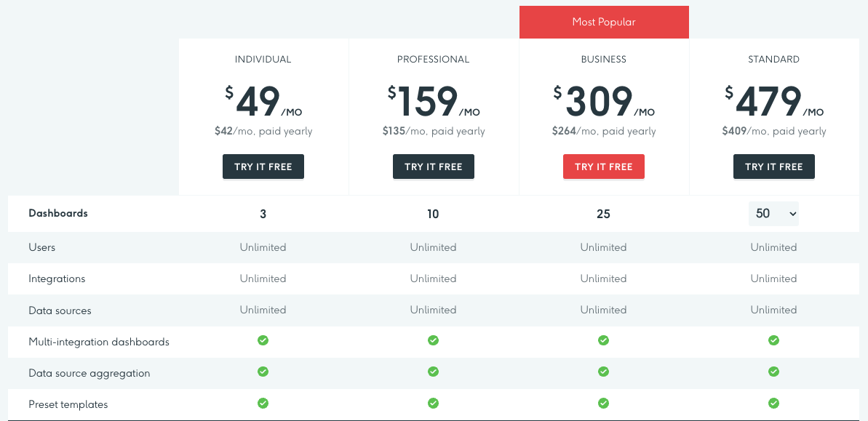The width and height of the screenshot is (868, 421).
Task: Click the Most Popular banner
Action: (x=603, y=22)
